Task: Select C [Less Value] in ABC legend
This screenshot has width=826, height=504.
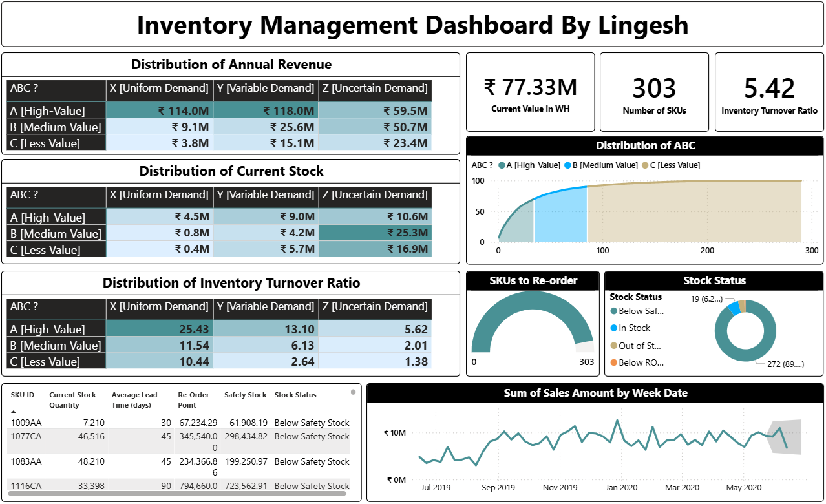Action: pyautogui.click(x=645, y=165)
